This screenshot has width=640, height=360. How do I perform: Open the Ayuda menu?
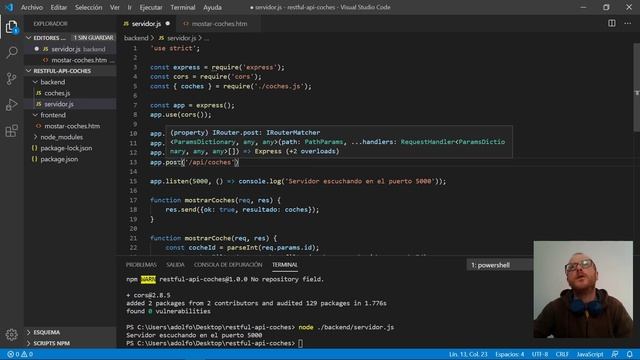[212, 7]
